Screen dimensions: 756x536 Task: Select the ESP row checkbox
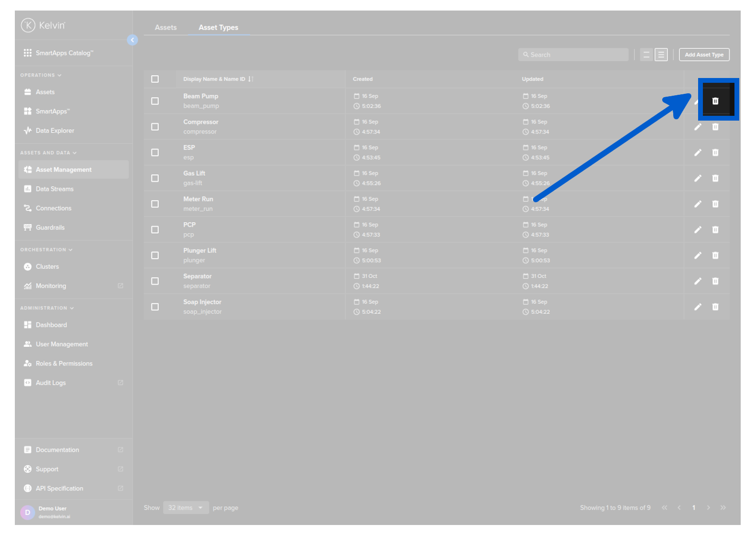(x=155, y=153)
